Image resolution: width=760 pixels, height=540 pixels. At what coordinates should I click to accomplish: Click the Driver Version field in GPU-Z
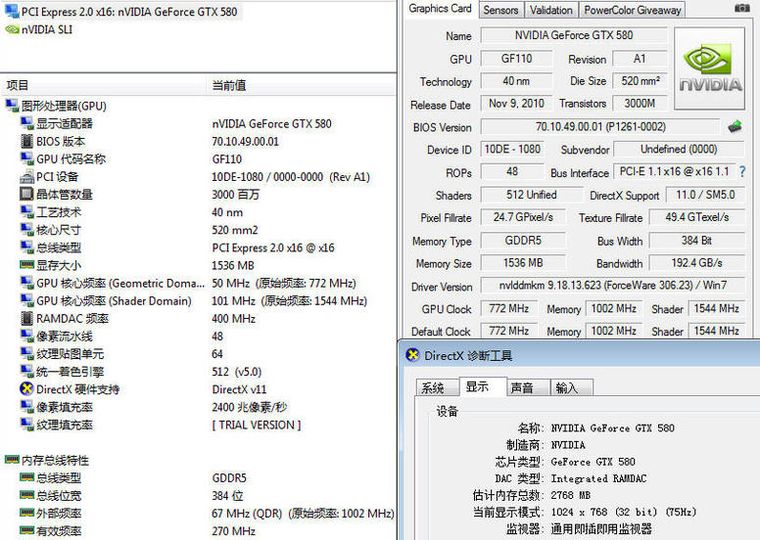pos(613,286)
